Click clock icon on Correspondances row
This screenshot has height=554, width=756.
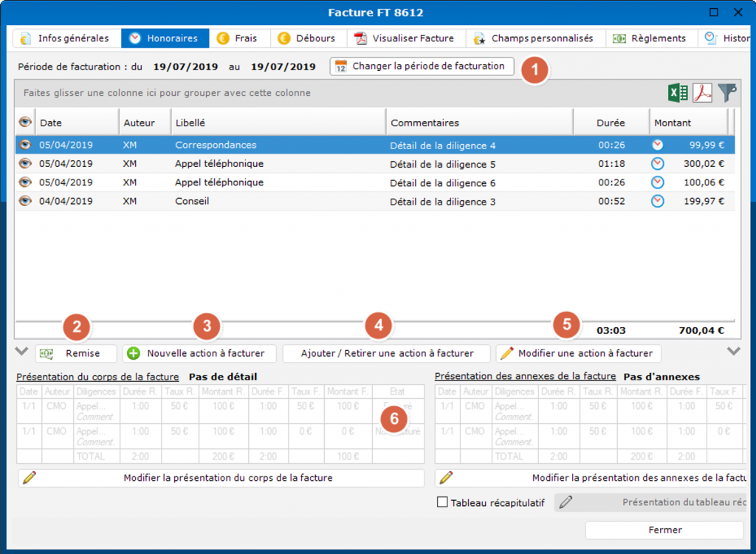[657, 146]
